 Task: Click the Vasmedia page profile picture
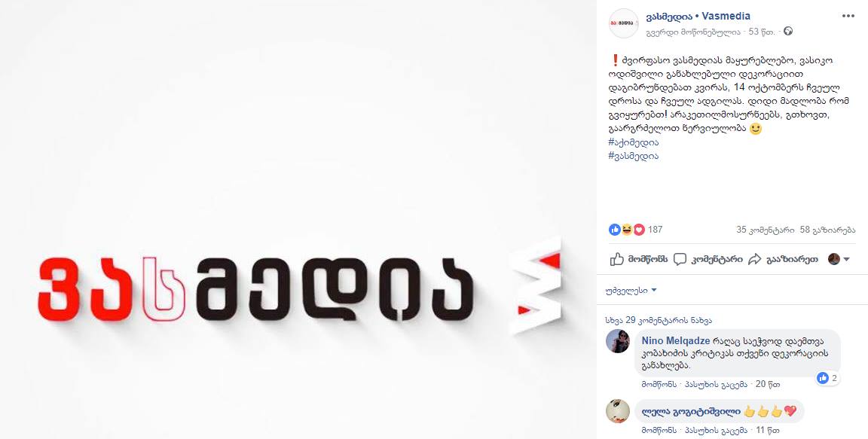pyautogui.click(x=623, y=23)
